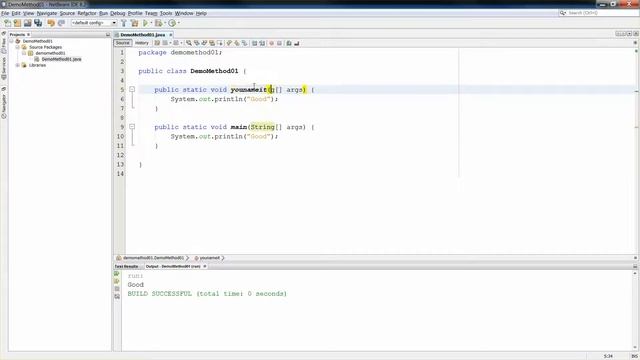The width and height of the screenshot is (640, 360).
Task: Toggle Bookmark icon in editor toolbar
Action: (244, 43)
